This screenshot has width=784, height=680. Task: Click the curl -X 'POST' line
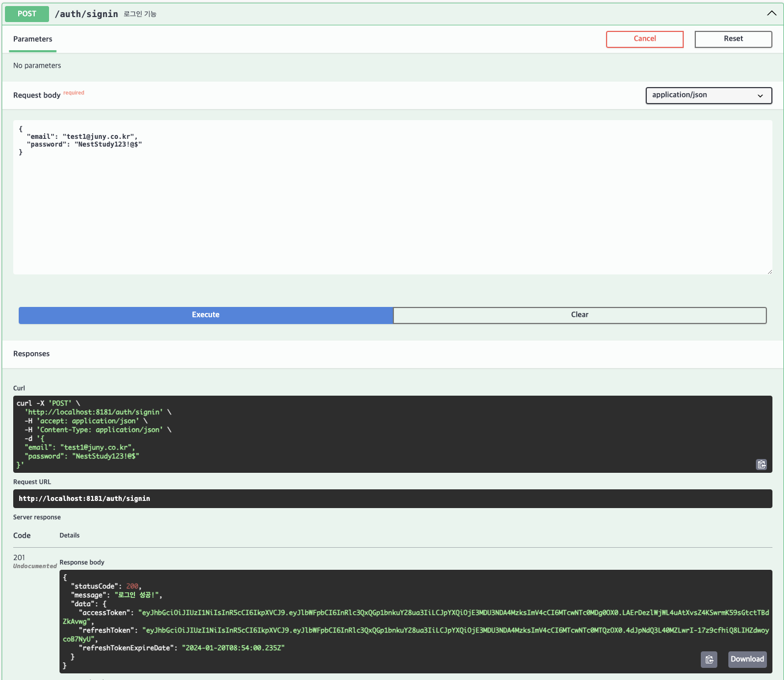(x=48, y=403)
